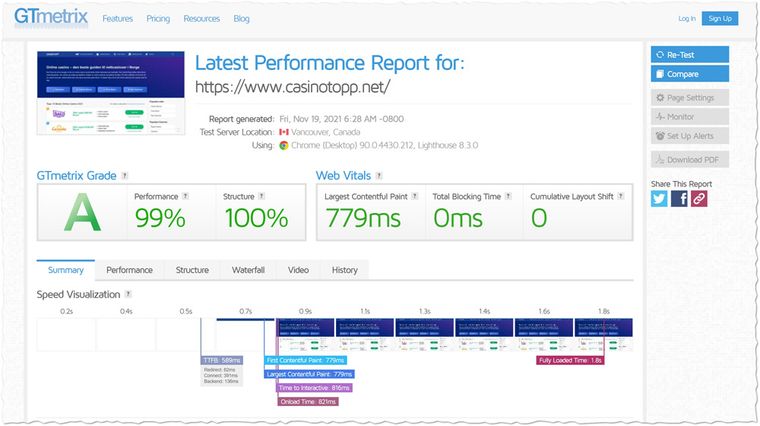760x426 pixels.
Task: Select the Structure tab
Action: click(x=192, y=270)
